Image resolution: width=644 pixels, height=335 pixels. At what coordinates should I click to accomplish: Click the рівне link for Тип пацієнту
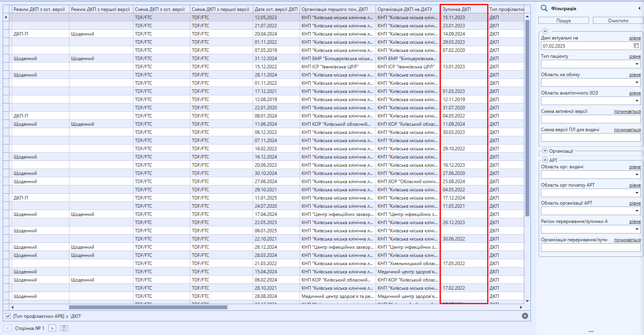[x=635, y=56]
